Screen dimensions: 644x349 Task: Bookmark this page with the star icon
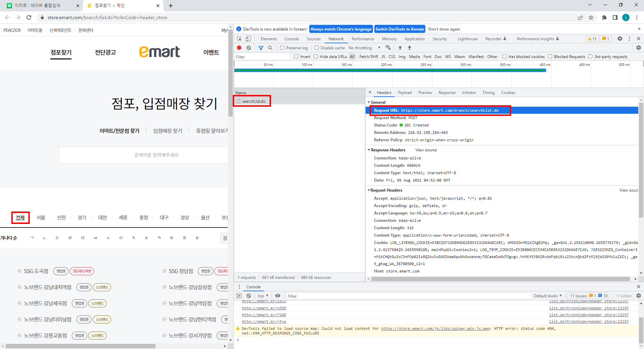point(591,17)
